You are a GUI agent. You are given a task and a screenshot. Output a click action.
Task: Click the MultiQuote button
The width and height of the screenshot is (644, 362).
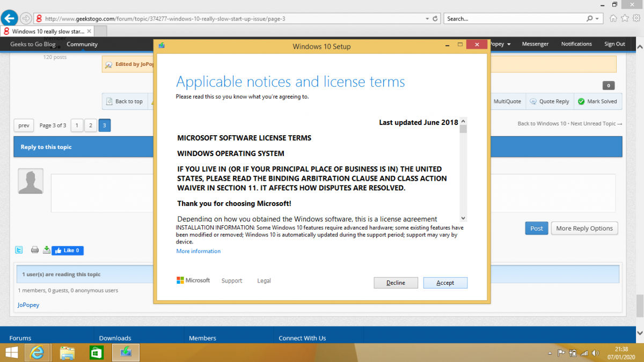point(507,101)
